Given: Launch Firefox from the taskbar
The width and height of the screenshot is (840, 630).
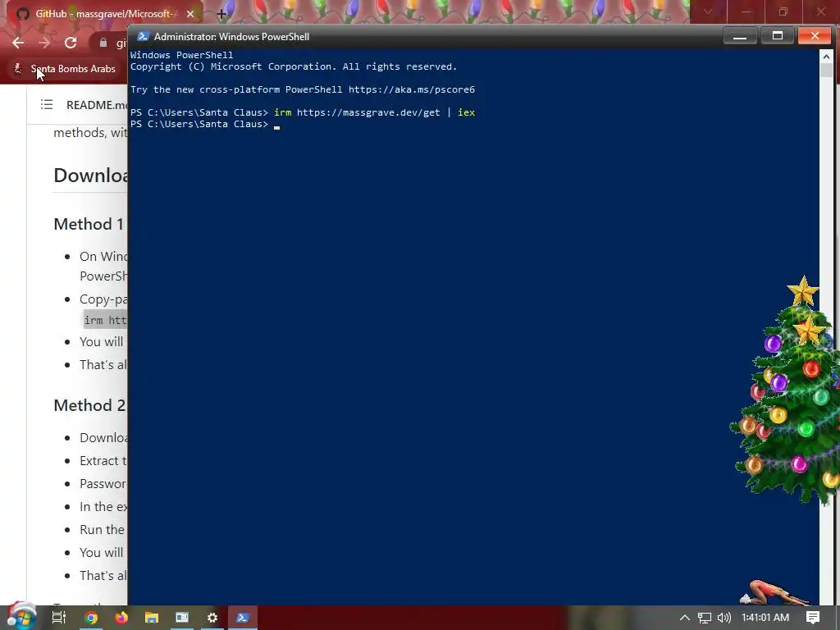Looking at the screenshot, I should [x=121, y=618].
